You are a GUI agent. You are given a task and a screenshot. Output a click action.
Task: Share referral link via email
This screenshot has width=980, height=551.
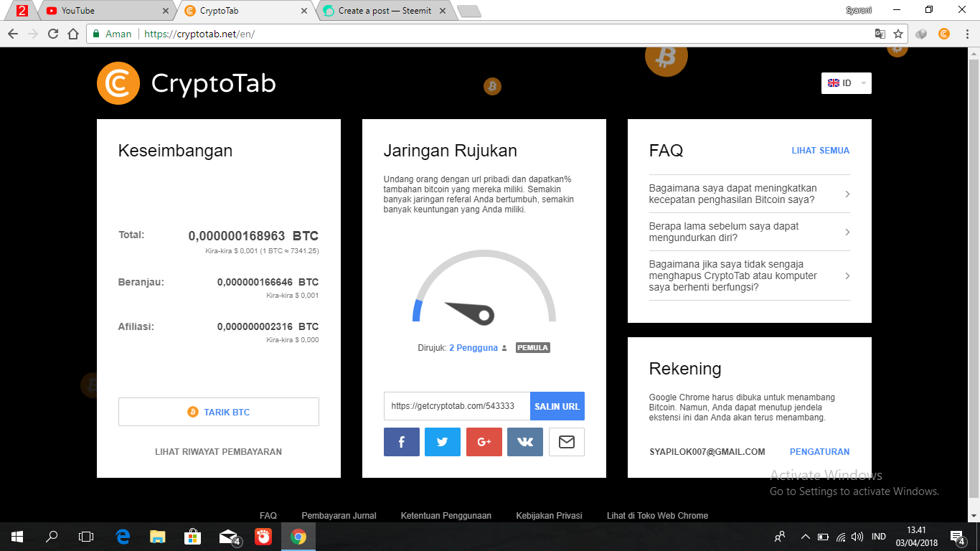(x=566, y=442)
